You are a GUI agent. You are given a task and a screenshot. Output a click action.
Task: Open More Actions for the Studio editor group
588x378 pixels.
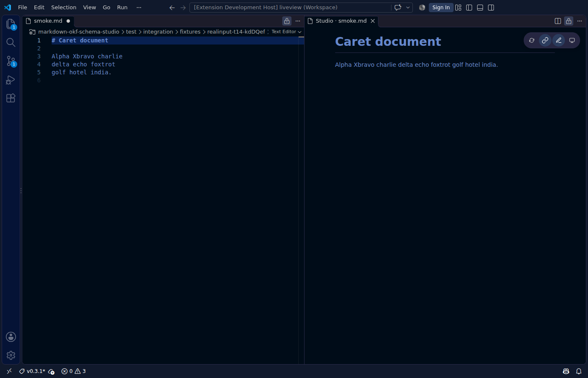580,21
